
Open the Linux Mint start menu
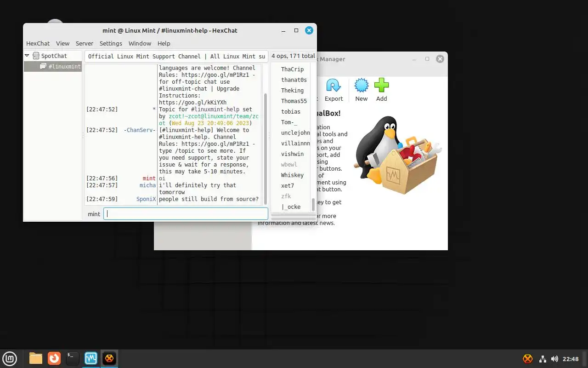[x=10, y=358]
